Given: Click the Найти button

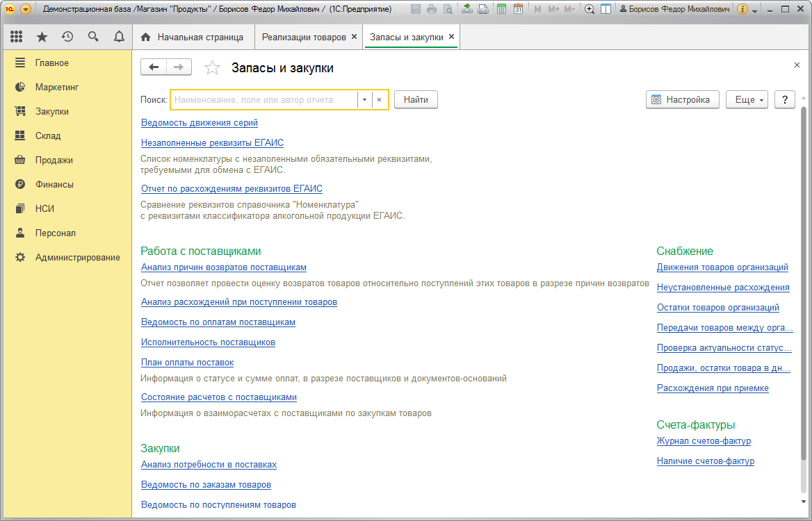Looking at the screenshot, I should click(x=416, y=100).
